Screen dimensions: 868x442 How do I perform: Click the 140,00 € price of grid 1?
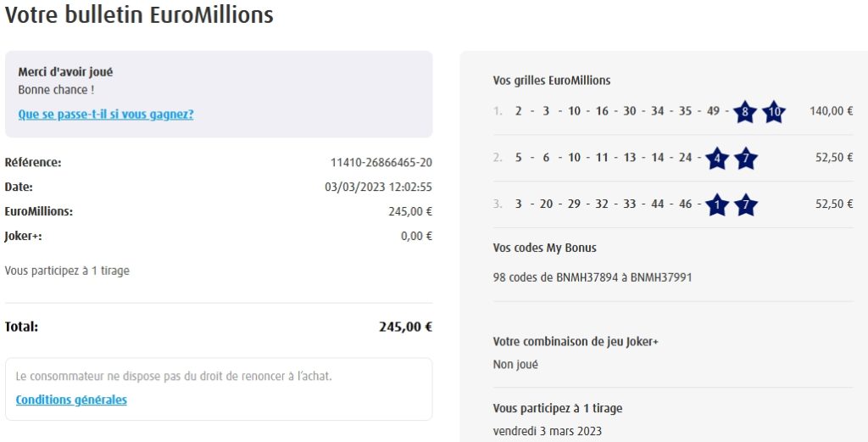click(x=831, y=111)
